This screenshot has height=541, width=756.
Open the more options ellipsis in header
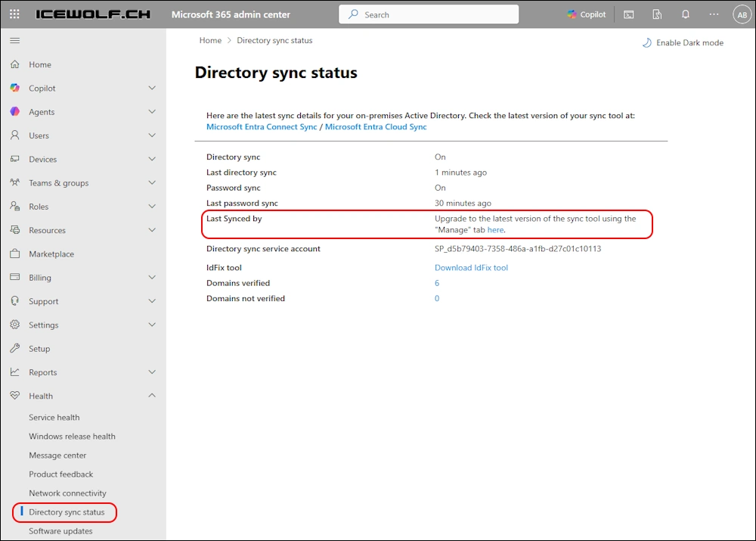[714, 14]
